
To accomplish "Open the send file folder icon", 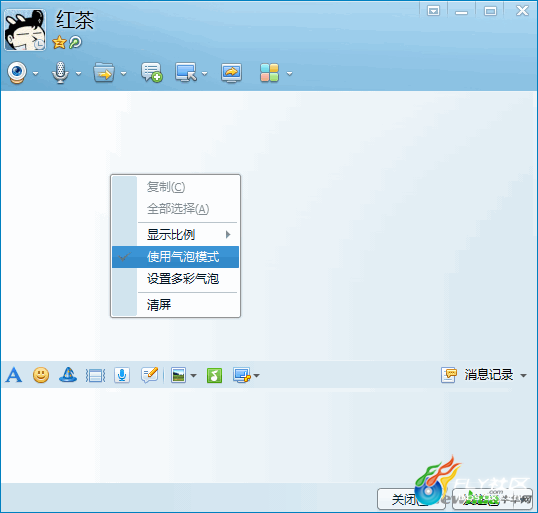I will (x=104, y=72).
